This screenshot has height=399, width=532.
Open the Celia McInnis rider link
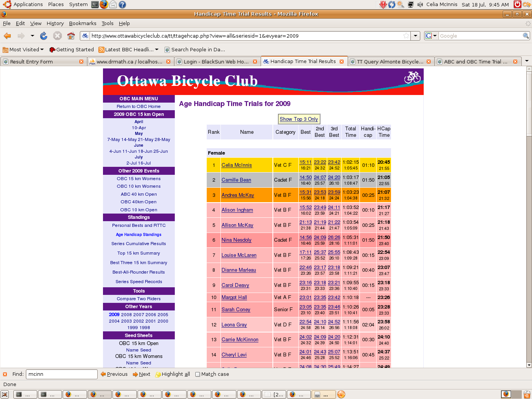coord(236,165)
